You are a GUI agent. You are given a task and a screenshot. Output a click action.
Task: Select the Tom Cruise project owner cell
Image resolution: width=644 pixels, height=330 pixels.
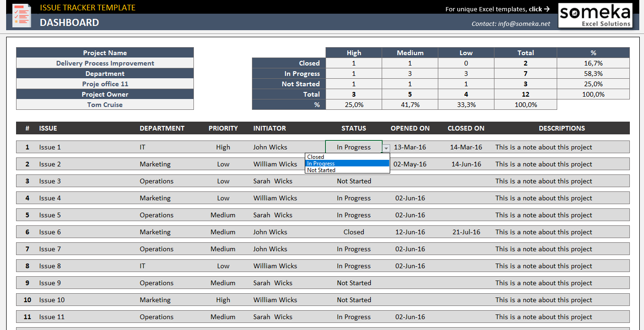(x=105, y=105)
